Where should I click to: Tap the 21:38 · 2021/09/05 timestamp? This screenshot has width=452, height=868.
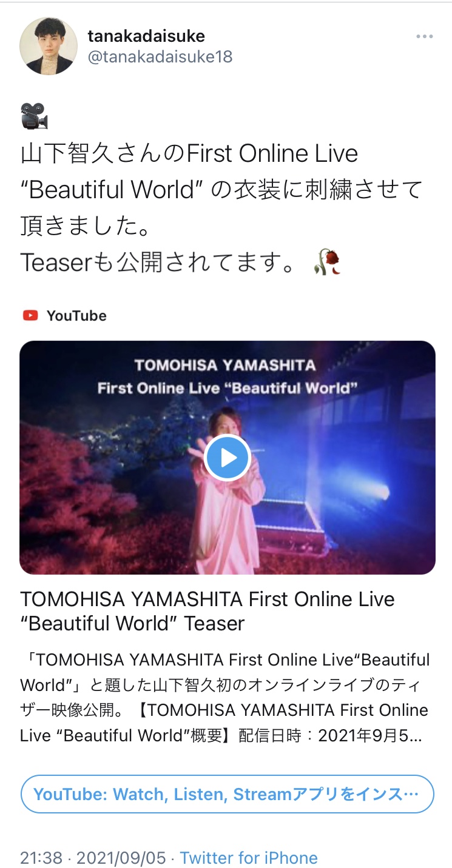tap(93, 858)
